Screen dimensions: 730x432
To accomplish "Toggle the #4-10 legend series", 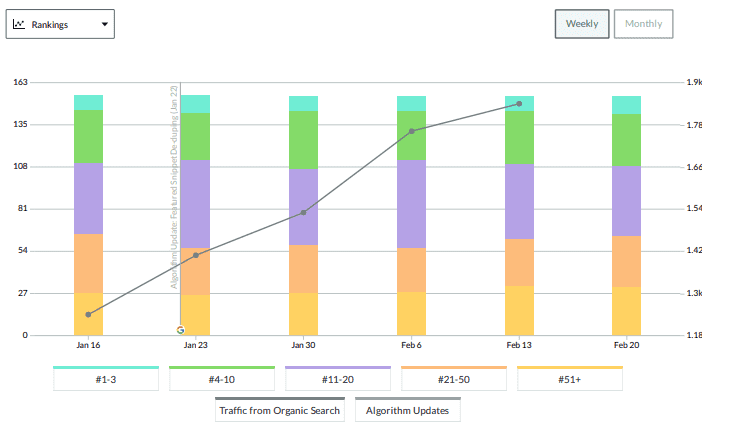I will (222, 380).
